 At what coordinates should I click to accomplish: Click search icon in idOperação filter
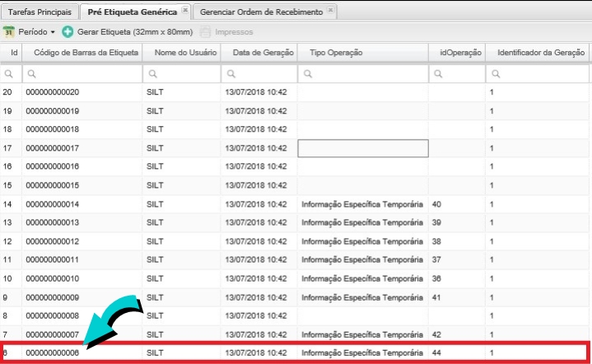click(x=438, y=74)
